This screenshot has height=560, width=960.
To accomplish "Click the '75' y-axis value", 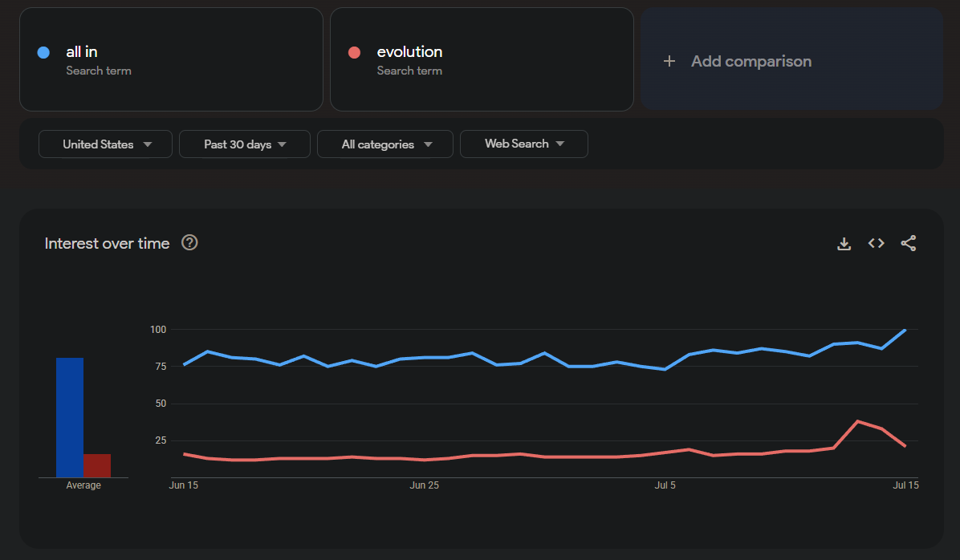I will coord(161,367).
